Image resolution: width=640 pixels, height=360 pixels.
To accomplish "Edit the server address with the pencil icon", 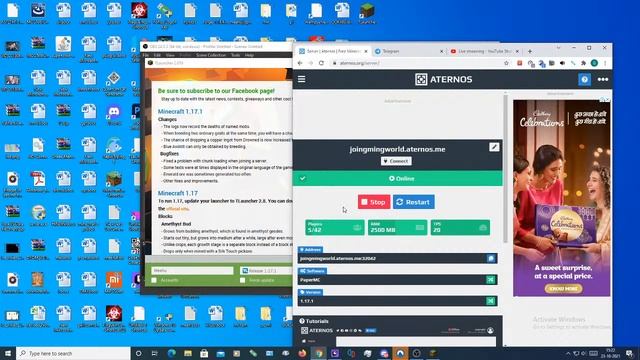I will (494, 147).
